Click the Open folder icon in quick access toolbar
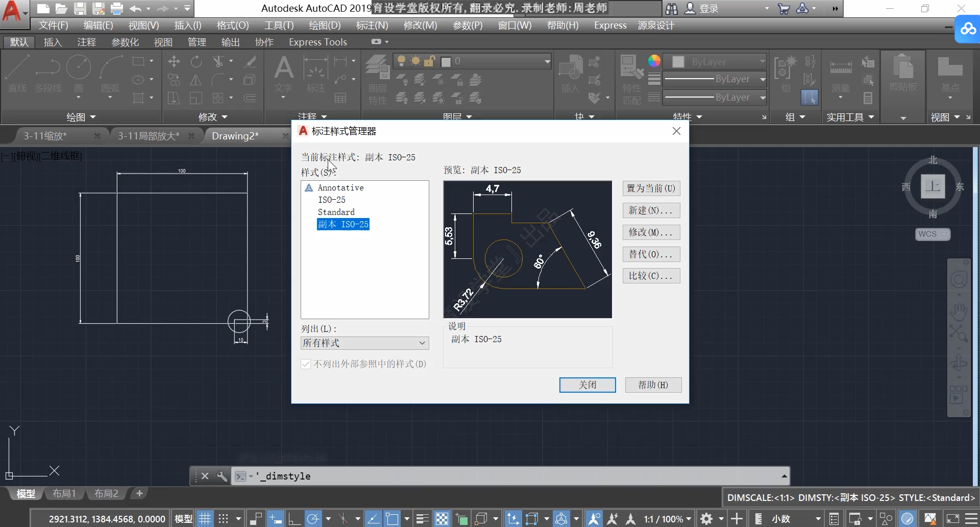980x527 pixels. (61, 8)
